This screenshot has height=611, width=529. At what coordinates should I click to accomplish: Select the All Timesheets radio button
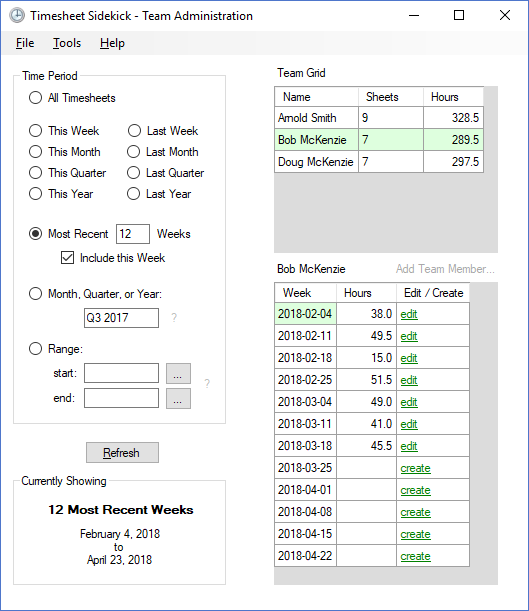35,97
